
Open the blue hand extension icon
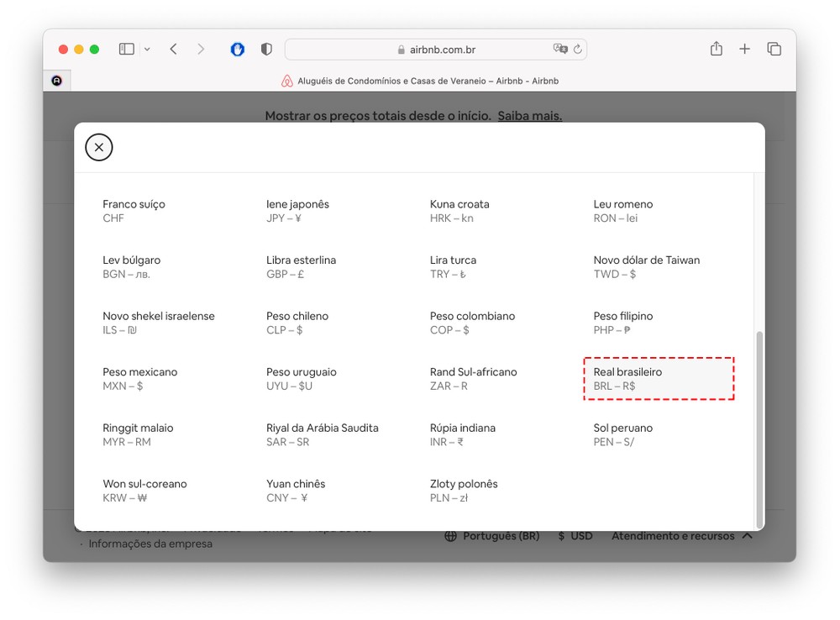[238, 50]
